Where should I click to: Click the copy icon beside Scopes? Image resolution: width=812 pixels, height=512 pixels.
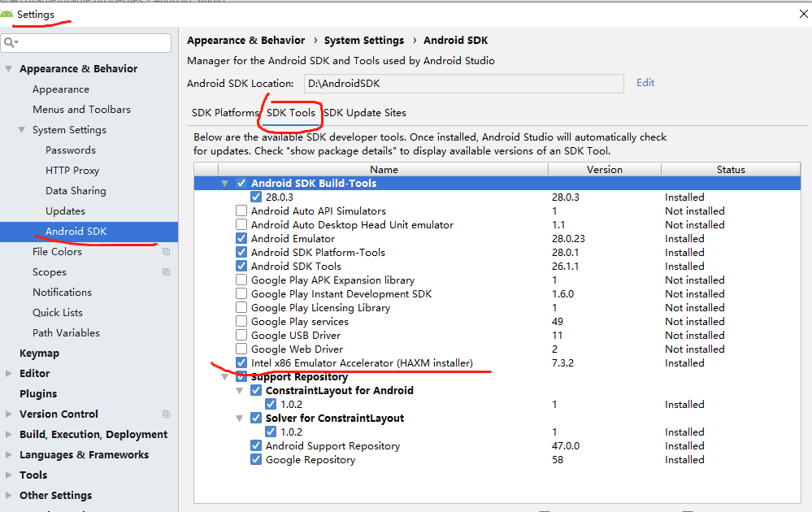[x=167, y=271]
